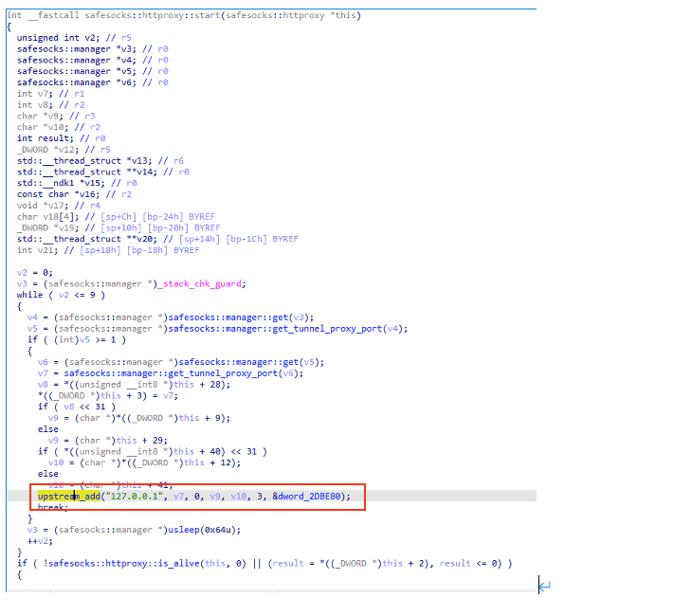Click the std::__ndk1 *v15 declaration
Viewport: 674px width, 616px height.
pos(55,183)
